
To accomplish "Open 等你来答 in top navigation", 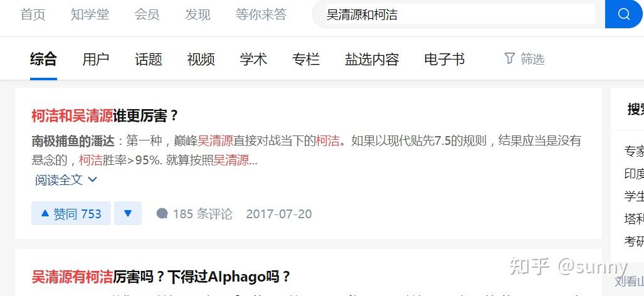I will [261, 15].
